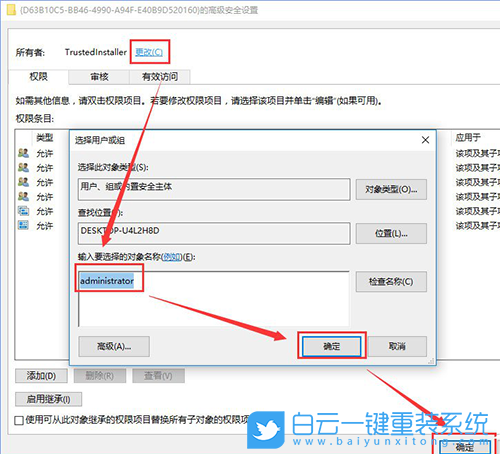Image resolution: width=500 pixels, height=454 pixels.
Task: Click the 应用于 column header
Action: [x=468, y=137]
